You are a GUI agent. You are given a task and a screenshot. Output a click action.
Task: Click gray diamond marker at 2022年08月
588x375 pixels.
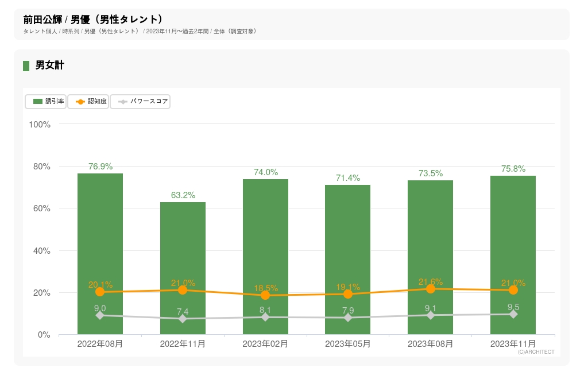[100, 315]
